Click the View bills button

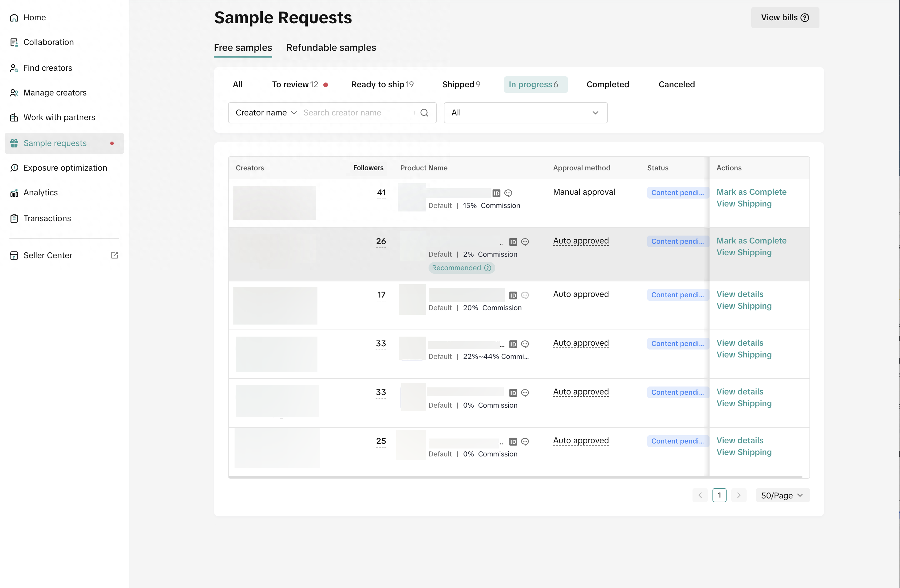pyautogui.click(x=785, y=17)
